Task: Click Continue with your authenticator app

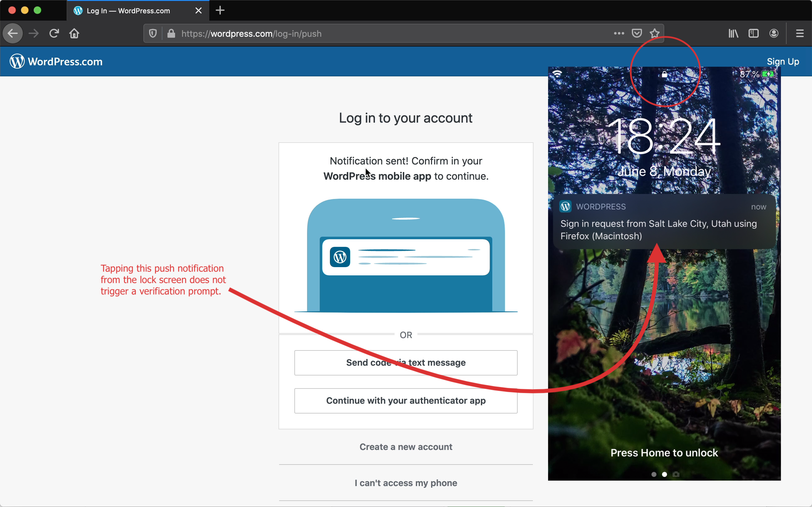Action: 406,400
